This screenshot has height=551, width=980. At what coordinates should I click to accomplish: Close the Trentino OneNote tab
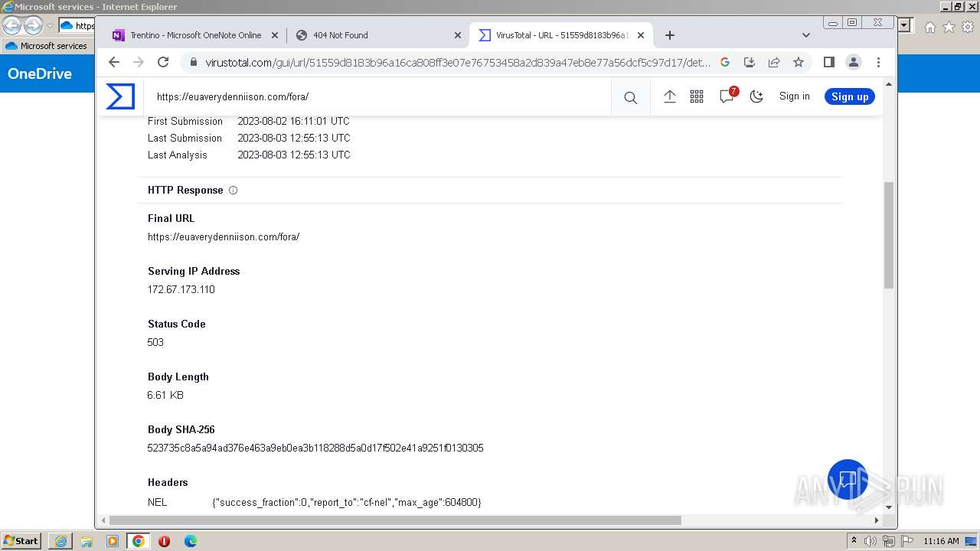coord(275,35)
